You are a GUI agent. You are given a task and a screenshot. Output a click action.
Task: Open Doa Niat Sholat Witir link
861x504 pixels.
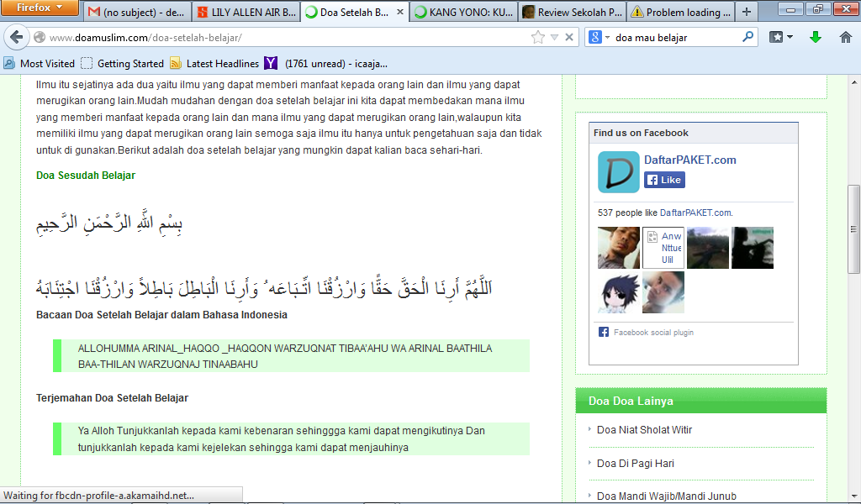(x=644, y=430)
